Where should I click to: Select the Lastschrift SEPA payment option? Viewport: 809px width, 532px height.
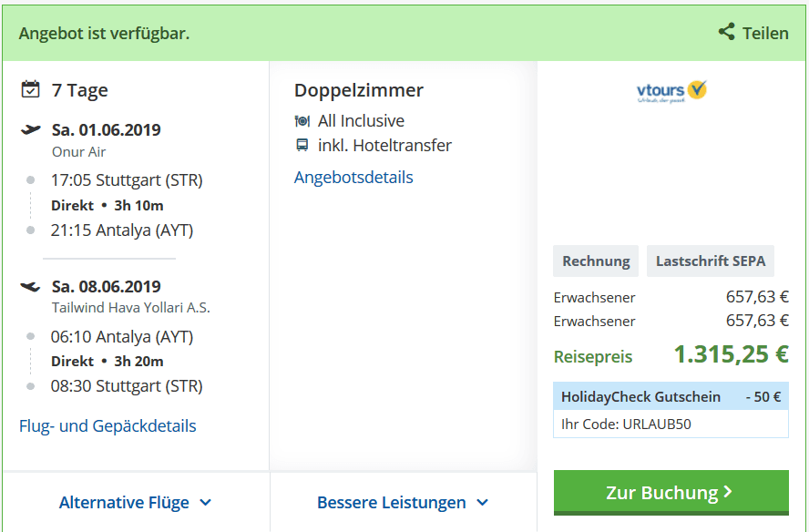point(711,261)
